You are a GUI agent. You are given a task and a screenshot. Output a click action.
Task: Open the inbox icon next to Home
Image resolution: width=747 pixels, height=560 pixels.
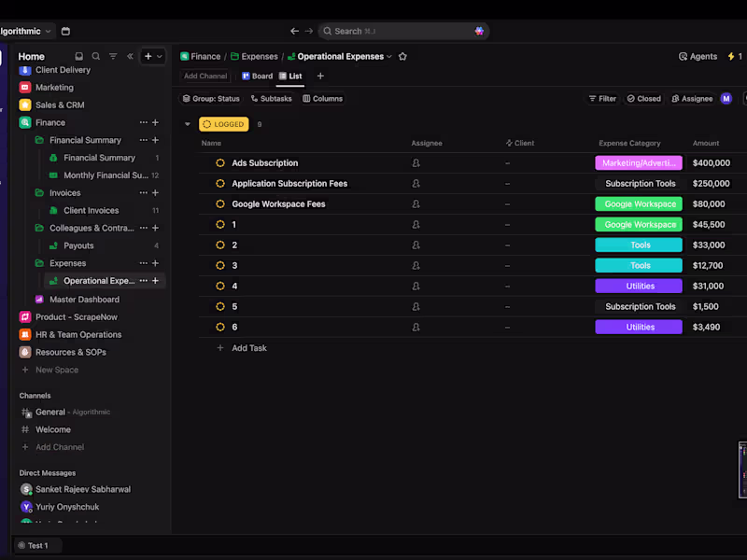[79, 56]
